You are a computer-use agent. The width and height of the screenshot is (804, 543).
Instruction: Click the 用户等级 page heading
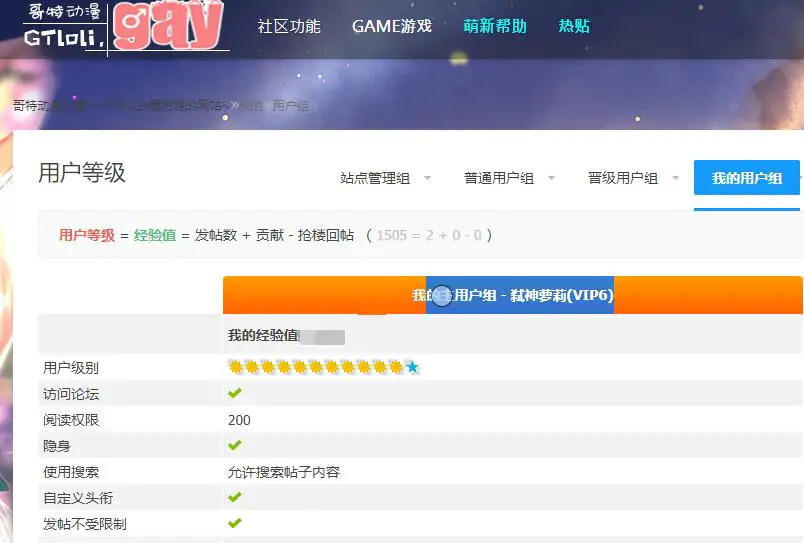tap(82, 173)
